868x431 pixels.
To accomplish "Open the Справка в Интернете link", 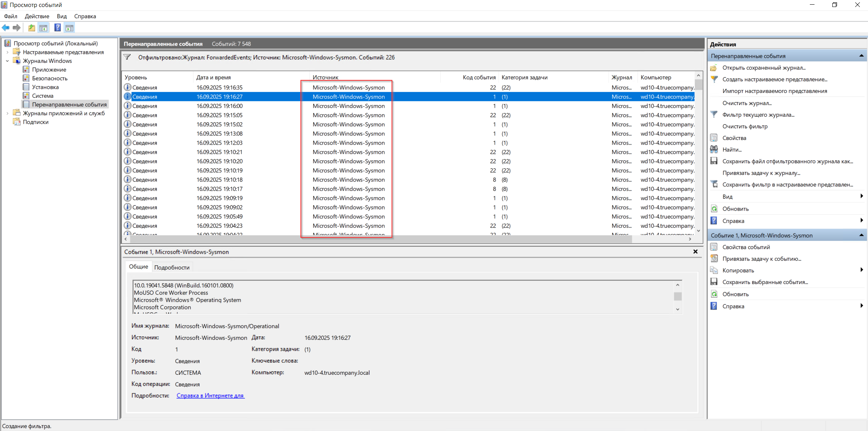I will 210,396.
